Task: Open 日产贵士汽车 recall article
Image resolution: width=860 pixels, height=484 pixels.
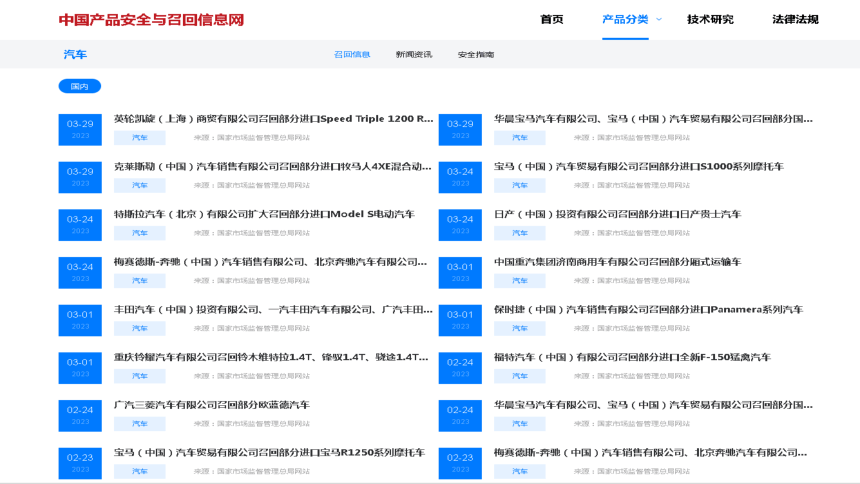Action: [x=618, y=214]
